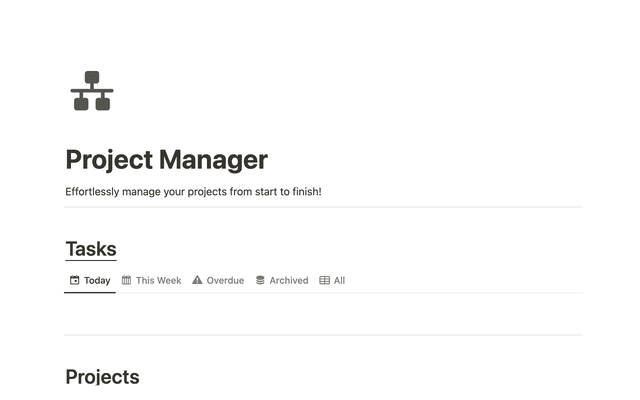Viewport: 640px width, 400px height.
Task: Click the Project Manager page title
Action: click(x=166, y=159)
